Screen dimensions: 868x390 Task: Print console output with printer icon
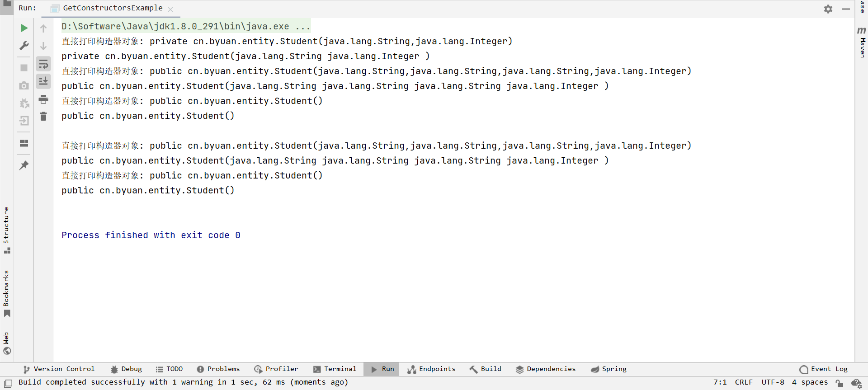43,99
